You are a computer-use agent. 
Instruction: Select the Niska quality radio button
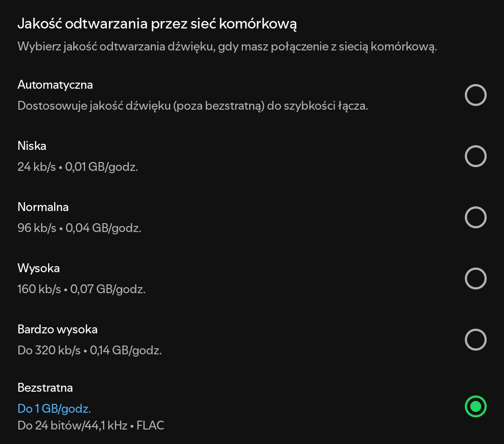tap(476, 156)
